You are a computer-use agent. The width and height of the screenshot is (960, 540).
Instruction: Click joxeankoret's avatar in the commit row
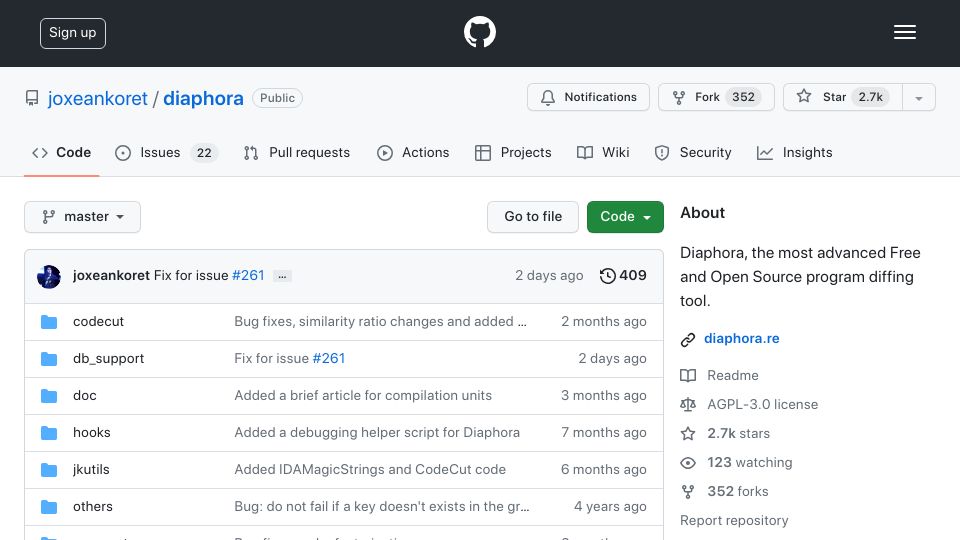pos(49,277)
